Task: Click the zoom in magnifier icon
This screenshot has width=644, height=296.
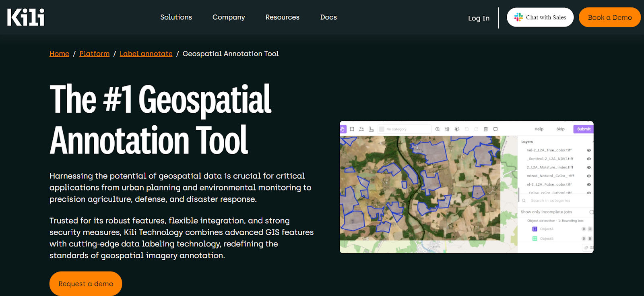Action: coord(438,129)
